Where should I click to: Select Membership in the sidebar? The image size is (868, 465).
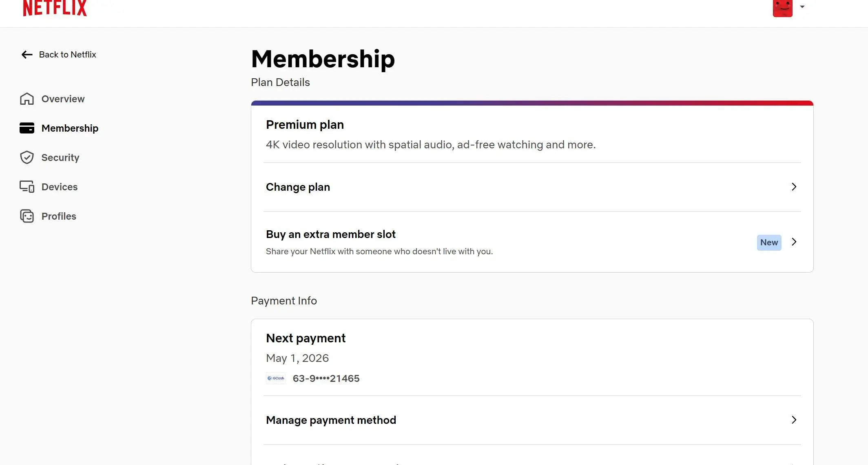[70, 128]
